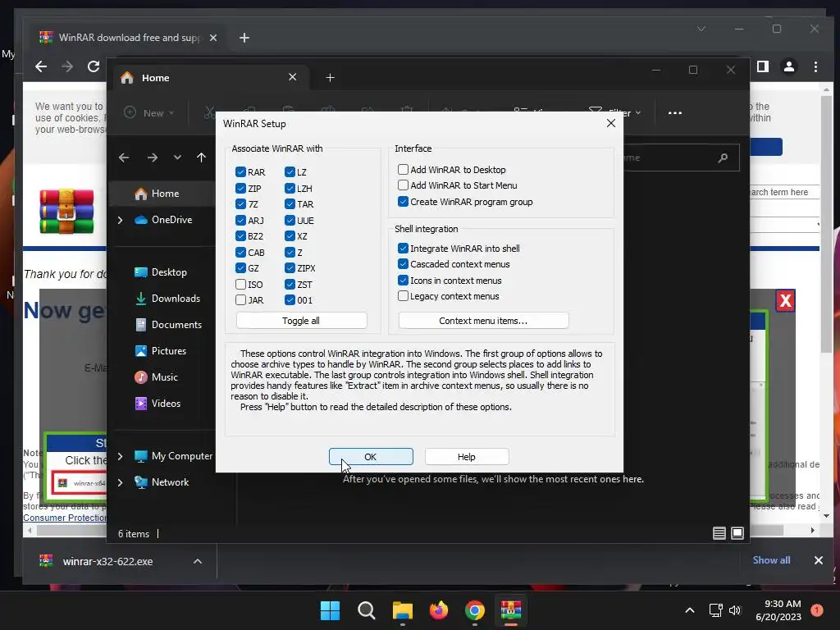
Task: Open Desktop folder in File Explorer sidebar
Action: [161, 272]
